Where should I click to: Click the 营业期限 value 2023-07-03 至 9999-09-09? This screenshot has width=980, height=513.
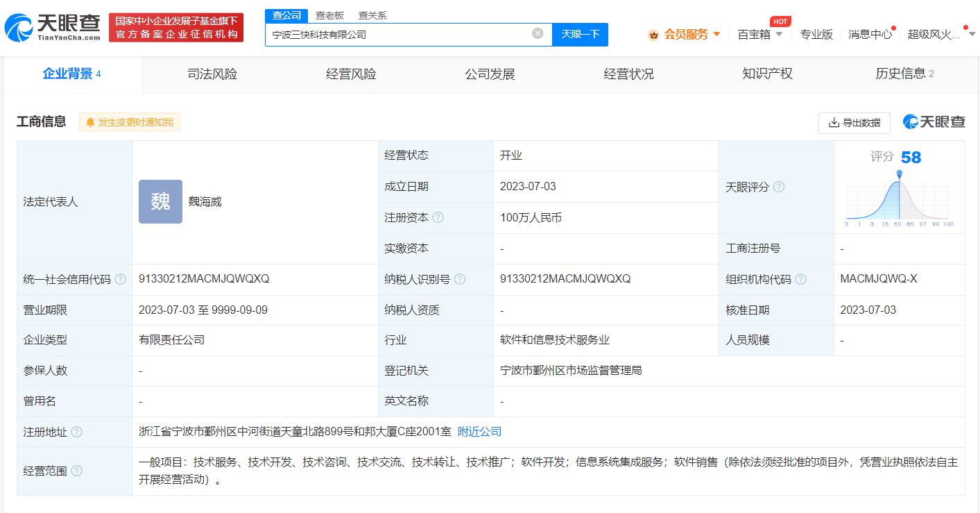(x=203, y=310)
